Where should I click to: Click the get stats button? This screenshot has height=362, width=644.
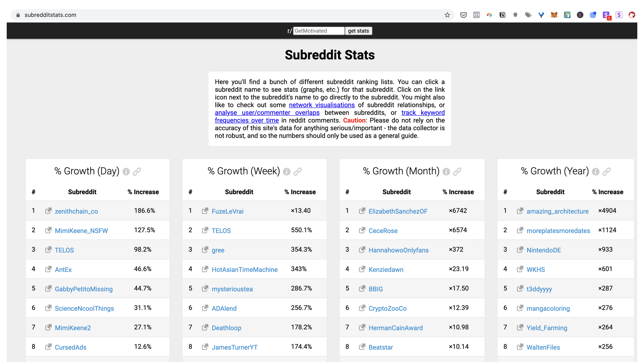358,31
